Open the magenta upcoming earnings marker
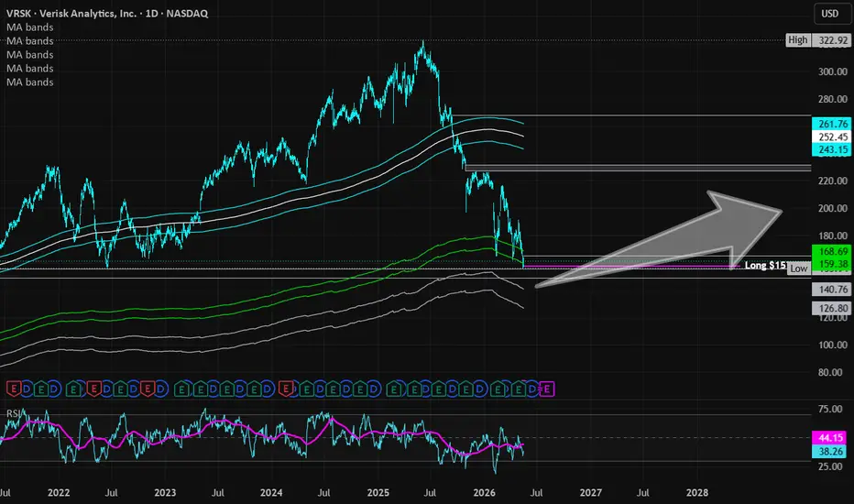Screen dimensions: 854x504 point(547,389)
